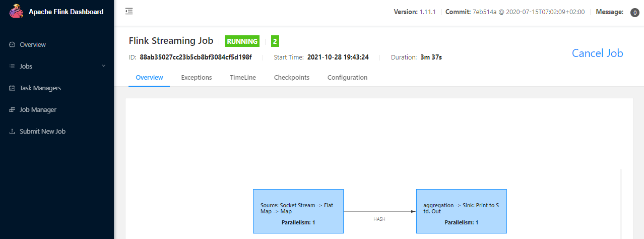Switch to the TimeLine tab

tap(243, 77)
